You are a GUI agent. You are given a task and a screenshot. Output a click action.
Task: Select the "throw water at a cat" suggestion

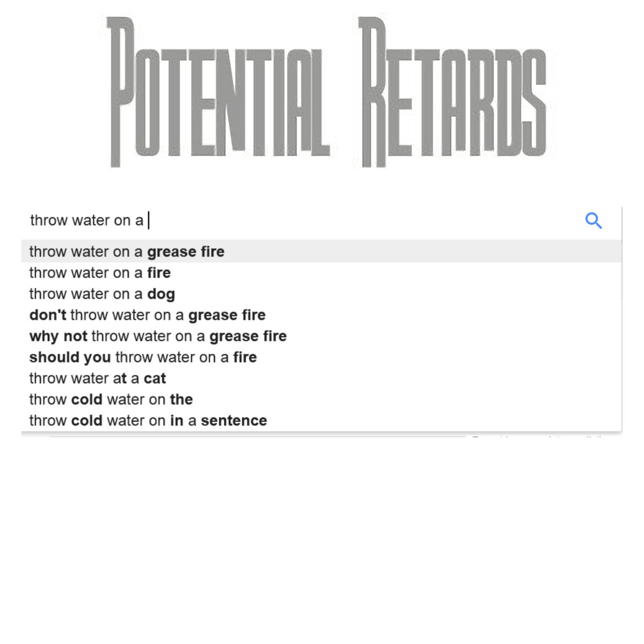[97, 378]
